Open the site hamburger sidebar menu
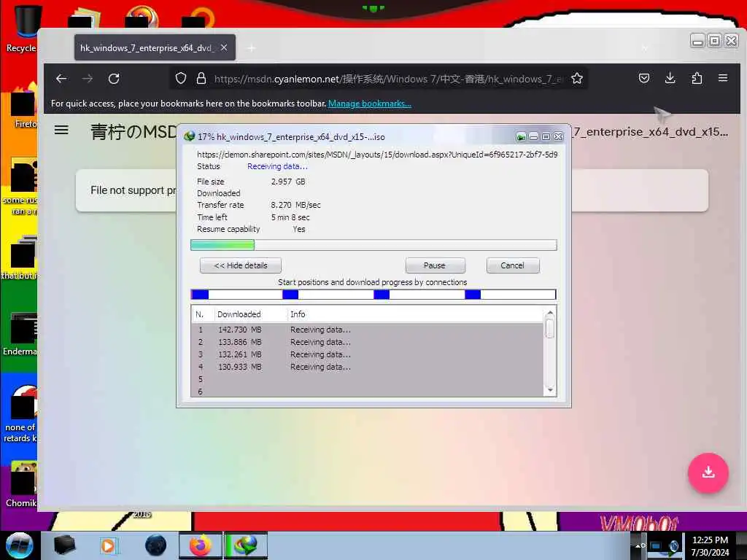 coord(61,130)
